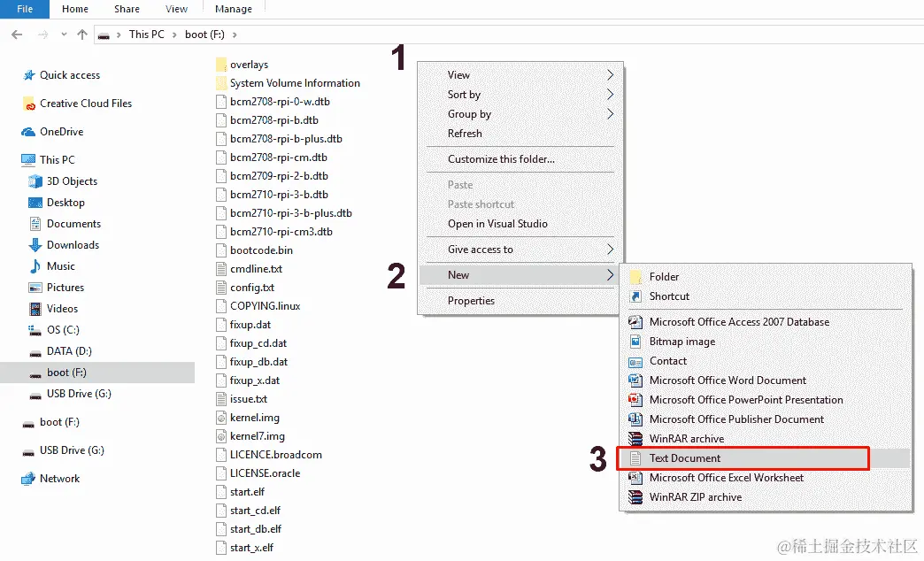Click the kernel.img file icon
Image resolution: width=924 pixels, height=561 pixels.
pyautogui.click(x=221, y=418)
